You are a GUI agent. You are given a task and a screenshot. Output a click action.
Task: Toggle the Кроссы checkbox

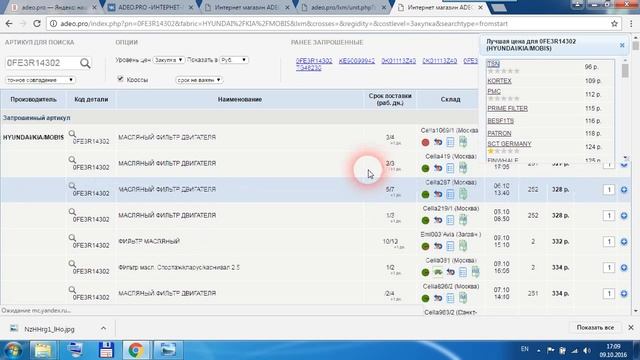(x=120, y=79)
